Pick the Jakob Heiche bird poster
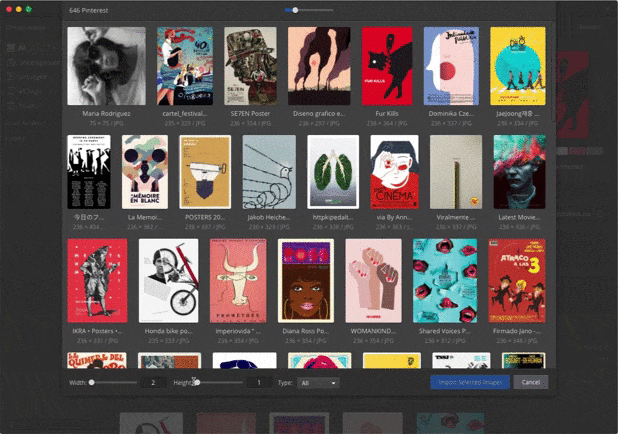Screen dimensions: 618x434 coord(269,172)
